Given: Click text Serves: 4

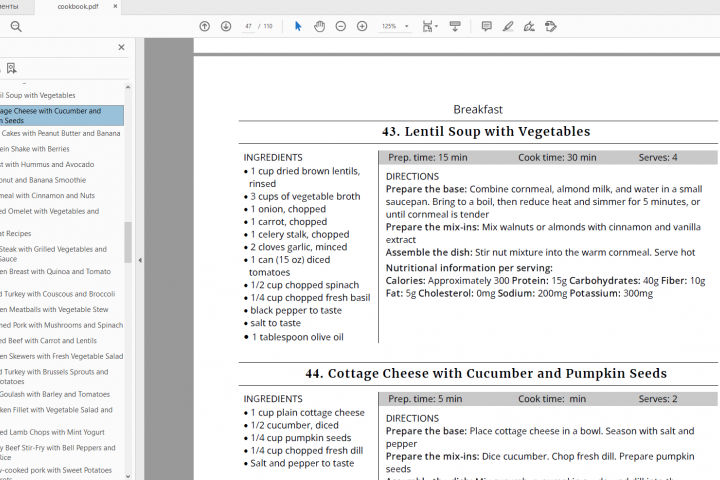Looking at the screenshot, I should (658, 158).
